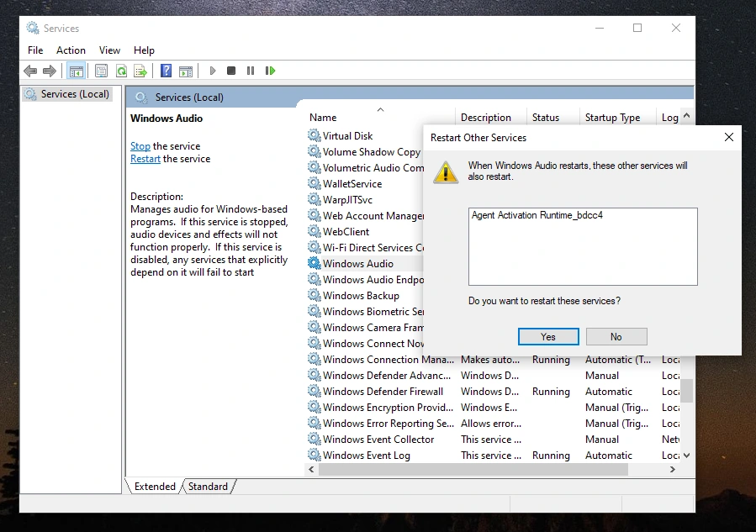Toggle the Show/Hide Console Tree toolbar icon
This screenshot has width=756, height=532.
(x=77, y=71)
